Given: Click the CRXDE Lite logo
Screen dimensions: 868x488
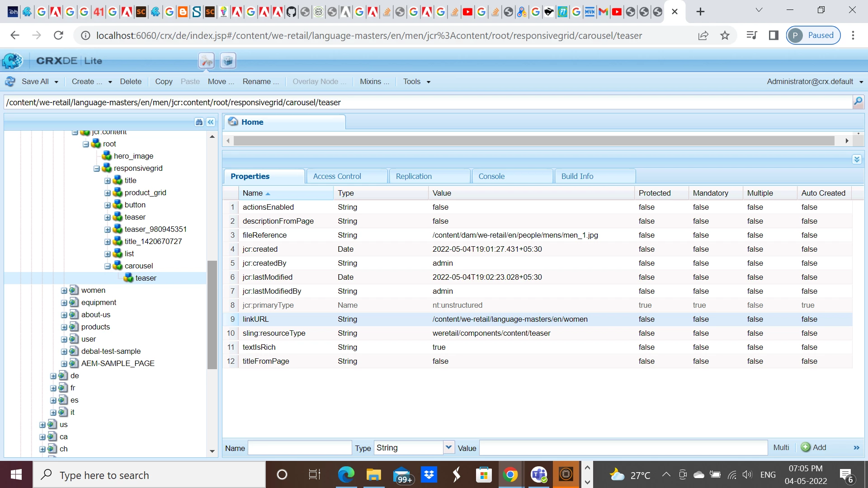Looking at the screenshot, I should click(x=12, y=61).
